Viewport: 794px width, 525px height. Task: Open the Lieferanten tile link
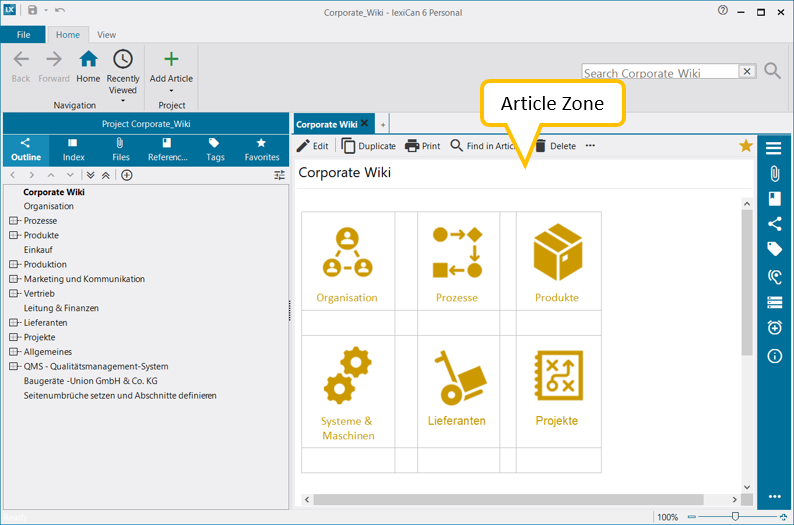pos(458,388)
